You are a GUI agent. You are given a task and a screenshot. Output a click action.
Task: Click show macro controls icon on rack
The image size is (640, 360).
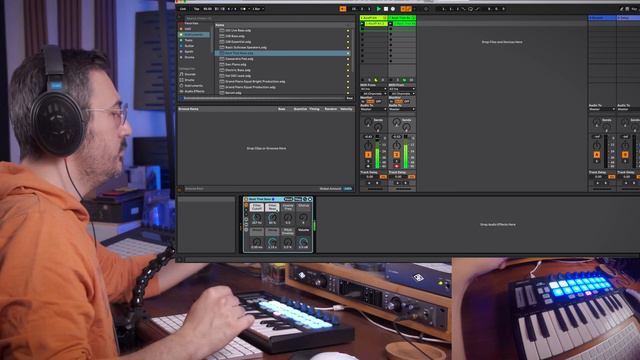tap(246, 205)
